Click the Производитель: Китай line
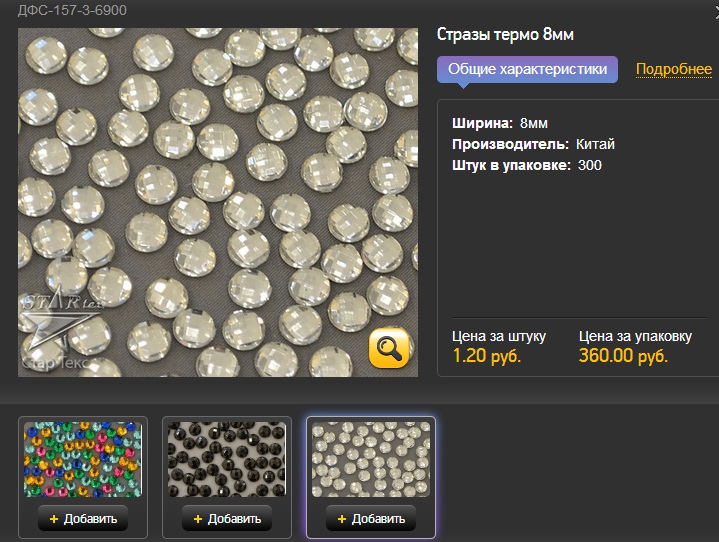The image size is (719, 542). [533, 144]
